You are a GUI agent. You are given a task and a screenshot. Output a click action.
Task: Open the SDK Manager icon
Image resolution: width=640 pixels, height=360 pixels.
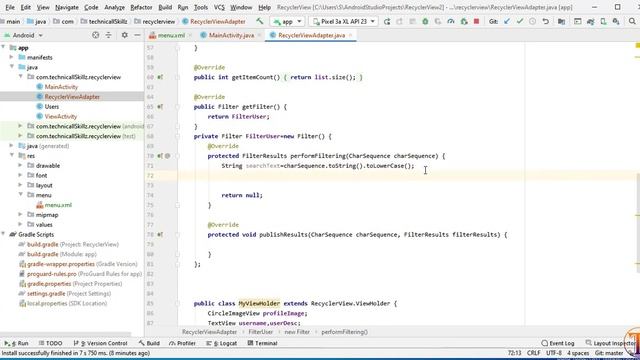(616, 21)
